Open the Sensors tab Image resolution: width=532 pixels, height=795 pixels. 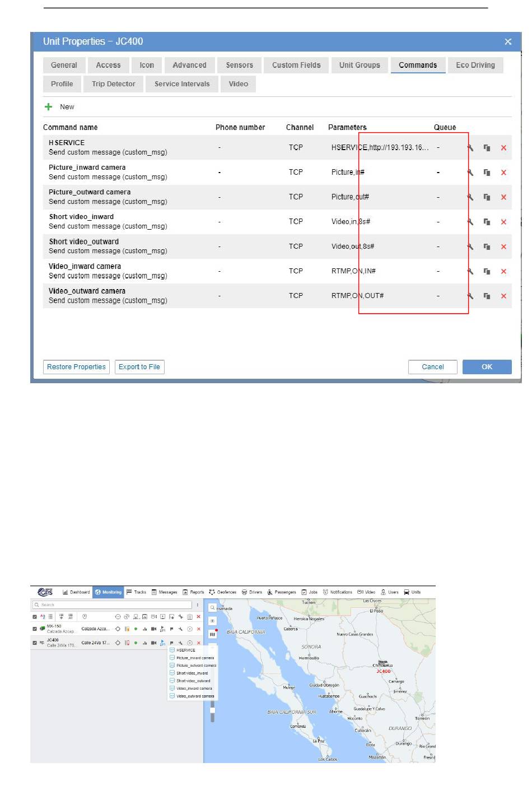[239, 65]
